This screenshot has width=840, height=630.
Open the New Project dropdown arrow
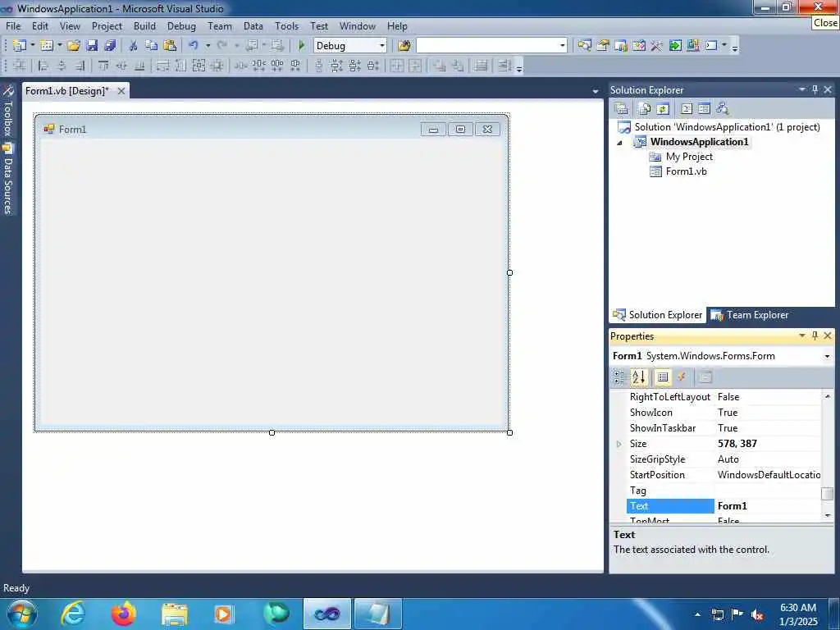pos(33,46)
